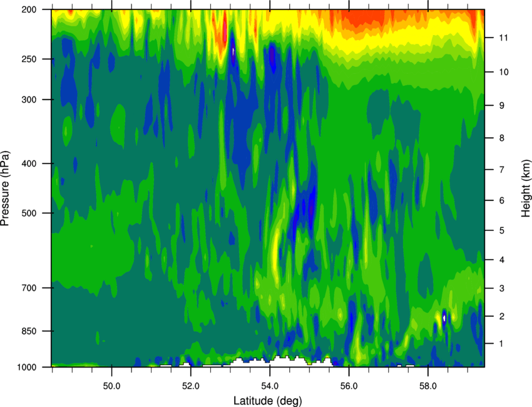Click the white terrain mask near 54.0 latitude
The image size is (532, 407).
(x=275, y=363)
